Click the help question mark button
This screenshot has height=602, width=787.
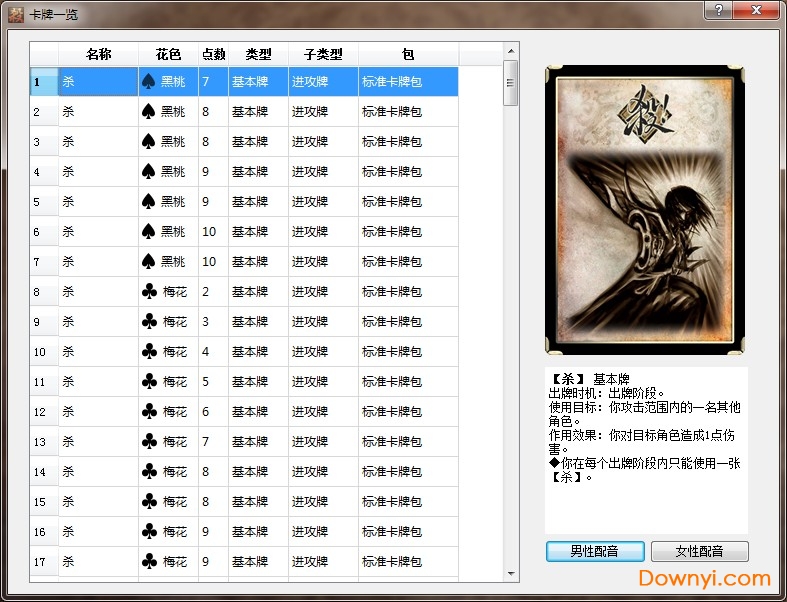(x=717, y=10)
